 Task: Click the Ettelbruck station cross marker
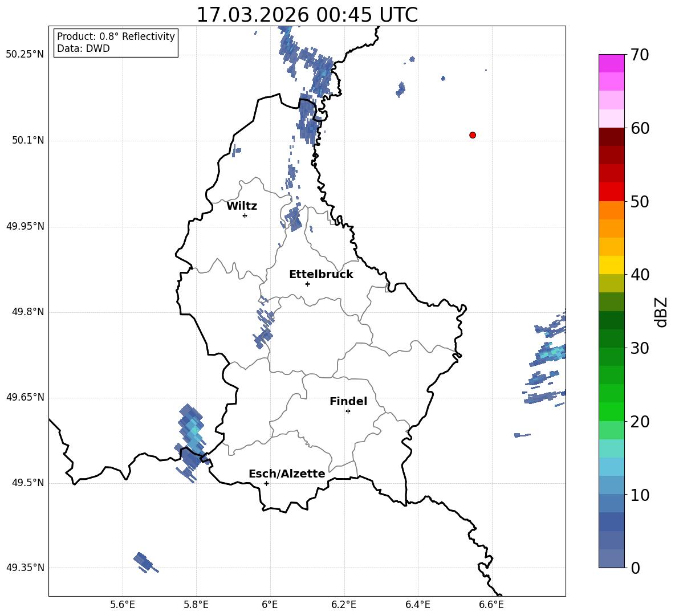pos(307,284)
